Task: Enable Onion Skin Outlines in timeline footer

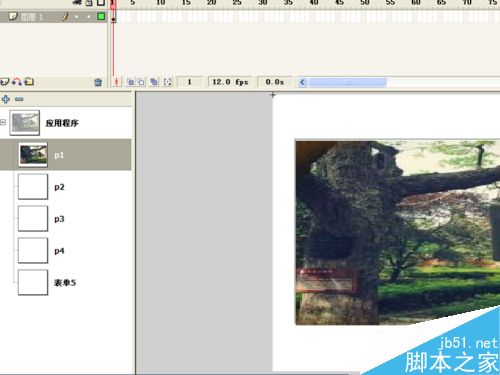Action: tap(141, 82)
